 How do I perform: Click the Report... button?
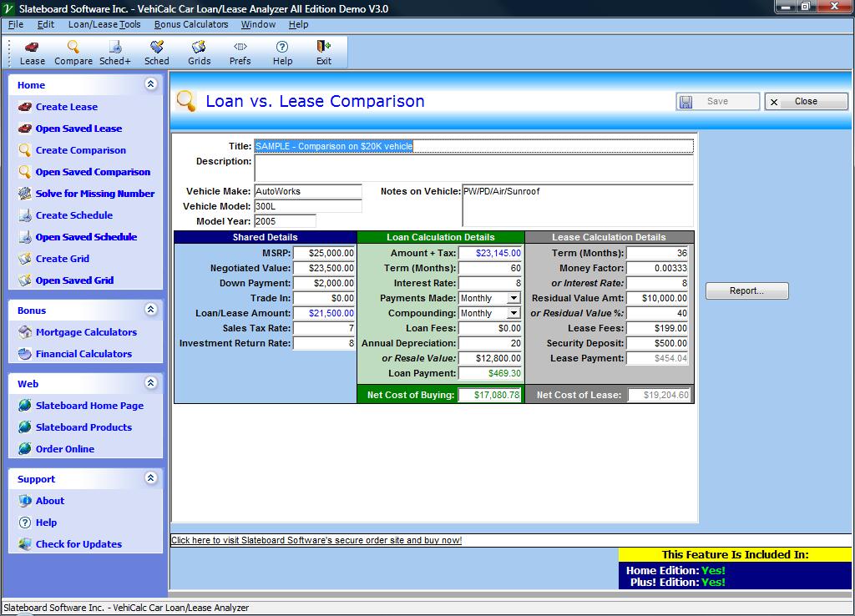pyautogui.click(x=746, y=290)
